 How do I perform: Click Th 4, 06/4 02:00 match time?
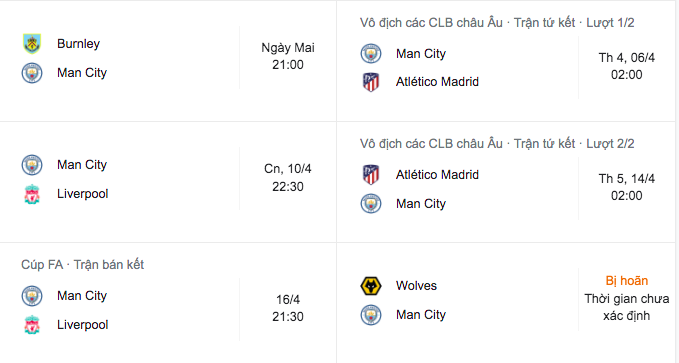pos(627,66)
